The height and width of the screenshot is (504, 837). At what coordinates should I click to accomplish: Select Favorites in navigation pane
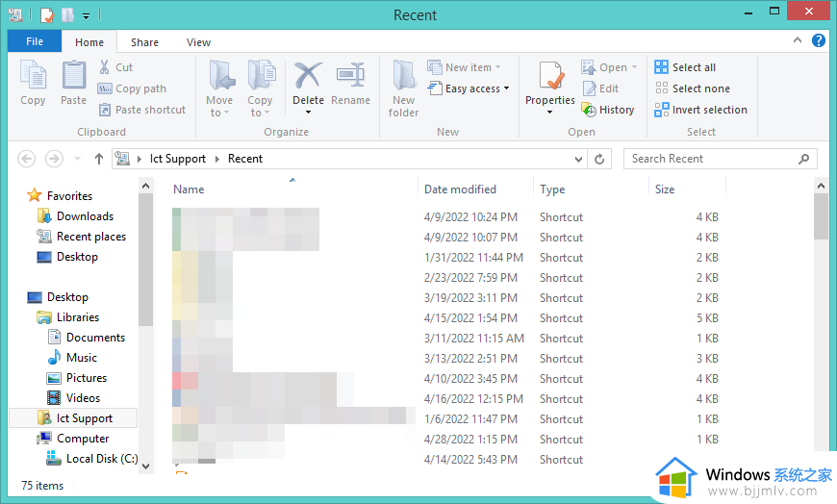pos(60,195)
